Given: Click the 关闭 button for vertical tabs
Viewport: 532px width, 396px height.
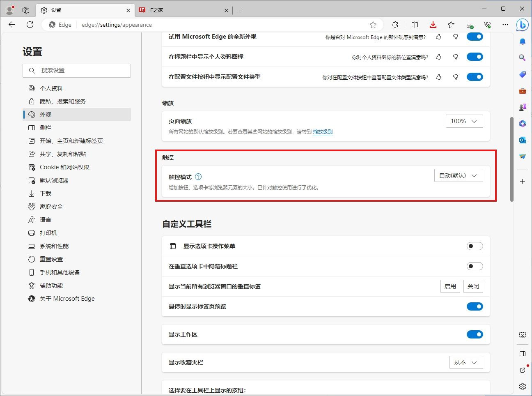Looking at the screenshot, I should tap(473, 286).
